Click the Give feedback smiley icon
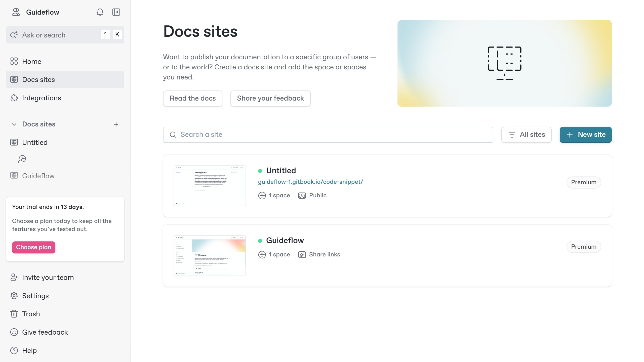The height and width of the screenshot is (362, 644). (14, 332)
